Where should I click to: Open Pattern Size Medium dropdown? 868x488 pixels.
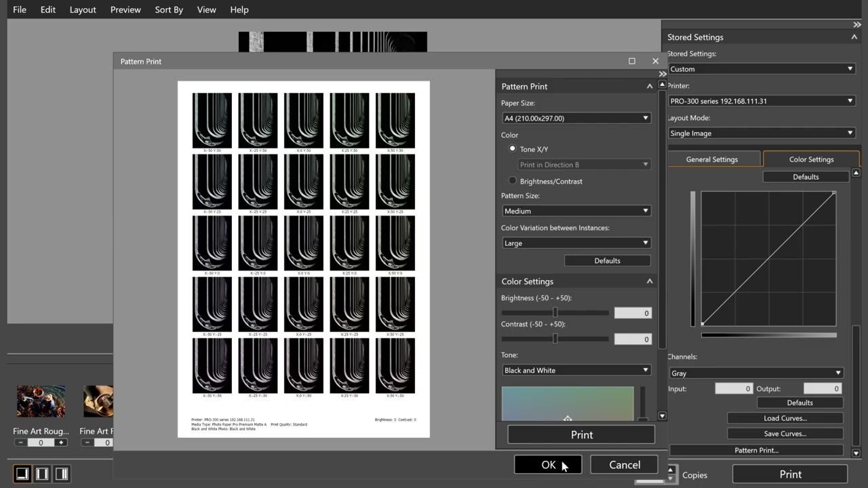point(576,211)
